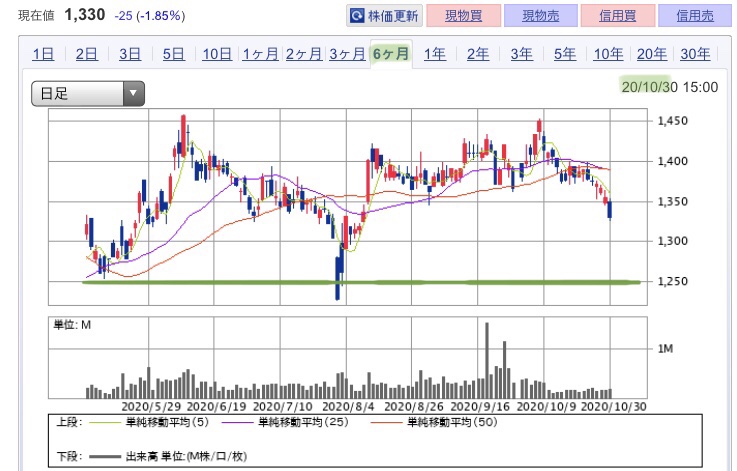This screenshot has height=471, width=737.
Task: Click the last blue candlestick on 10/30
Action: [610, 210]
